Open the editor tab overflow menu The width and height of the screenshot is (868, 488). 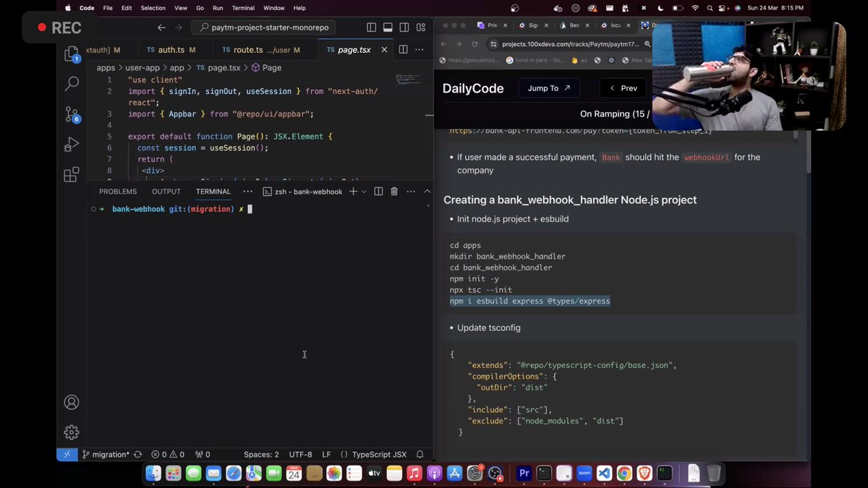pos(419,49)
